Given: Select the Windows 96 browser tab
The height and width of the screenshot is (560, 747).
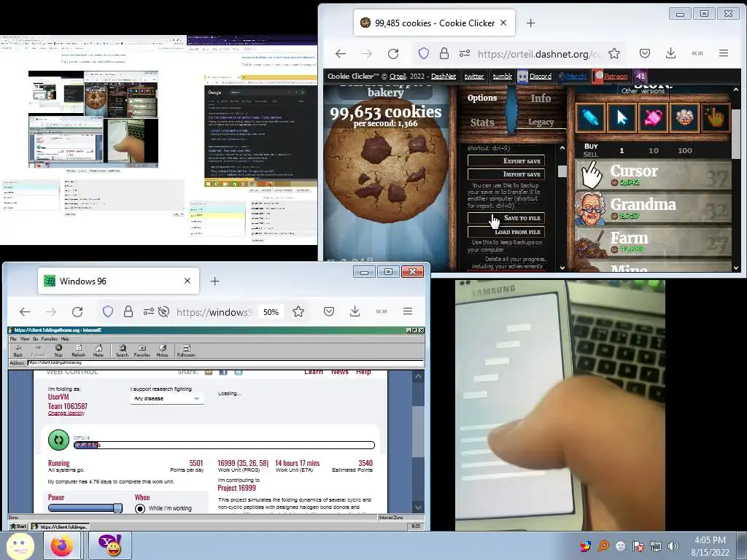Looking at the screenshot, I should (118, 281).
